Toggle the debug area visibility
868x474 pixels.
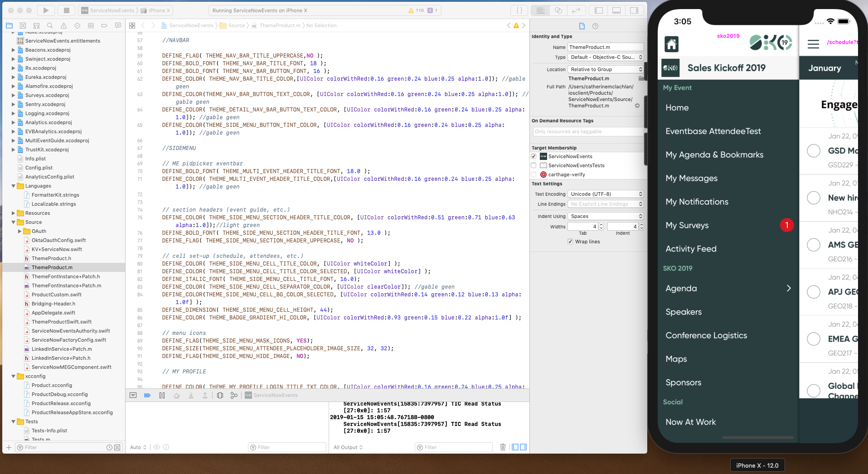click(616, 10)
